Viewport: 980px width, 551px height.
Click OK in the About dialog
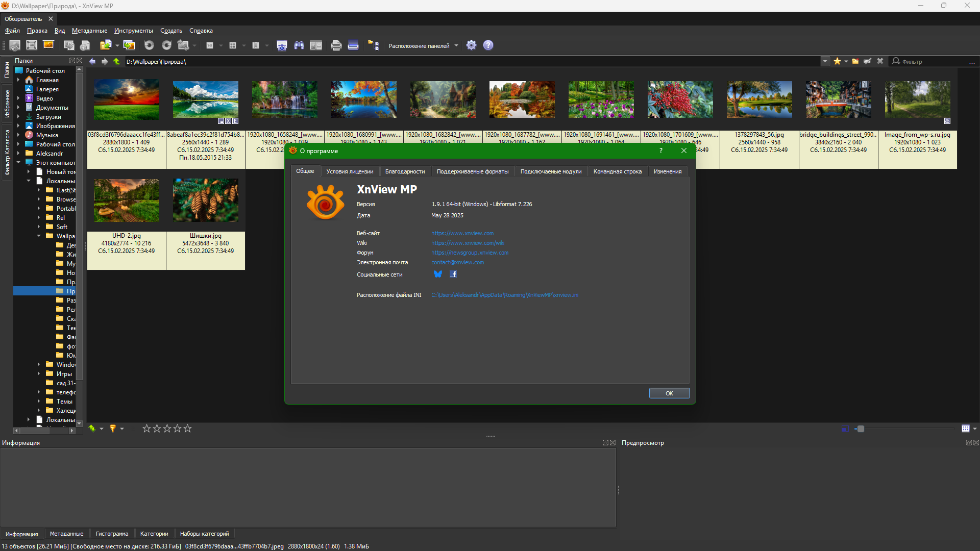pyautogui.click(x=669, y=393)
